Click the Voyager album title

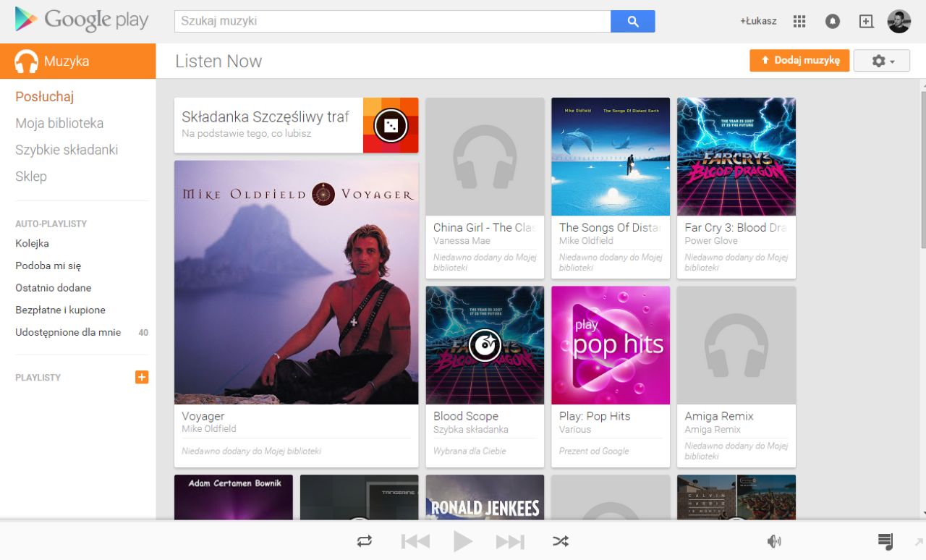click(203, 416)
